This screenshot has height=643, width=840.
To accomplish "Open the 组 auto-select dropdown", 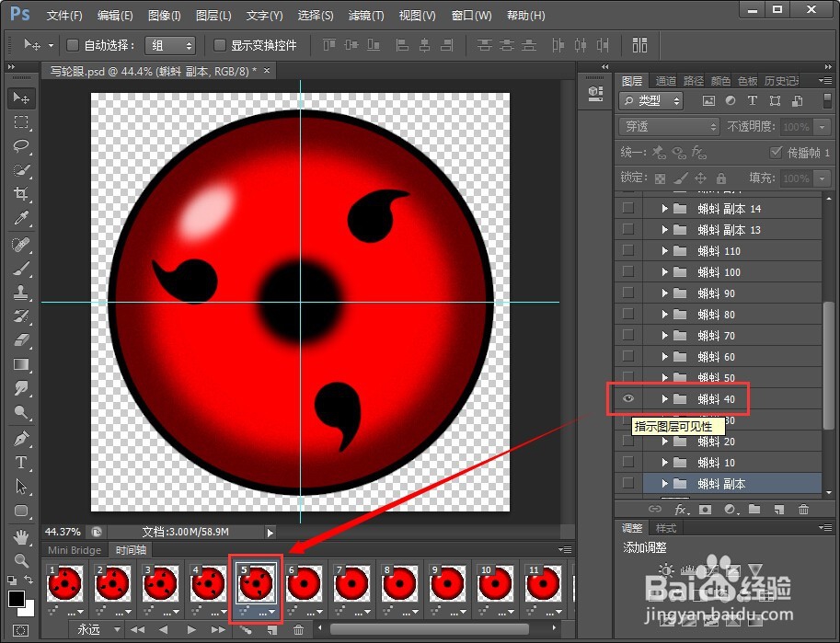I will click(x=170, y=46).
